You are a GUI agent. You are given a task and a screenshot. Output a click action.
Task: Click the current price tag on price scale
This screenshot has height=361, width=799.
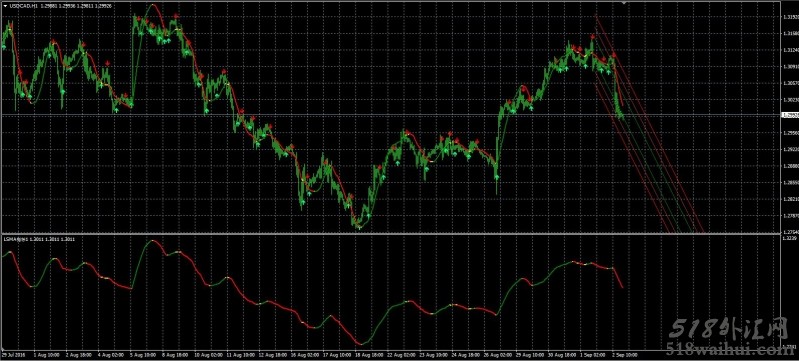click(x=789, y=115)
